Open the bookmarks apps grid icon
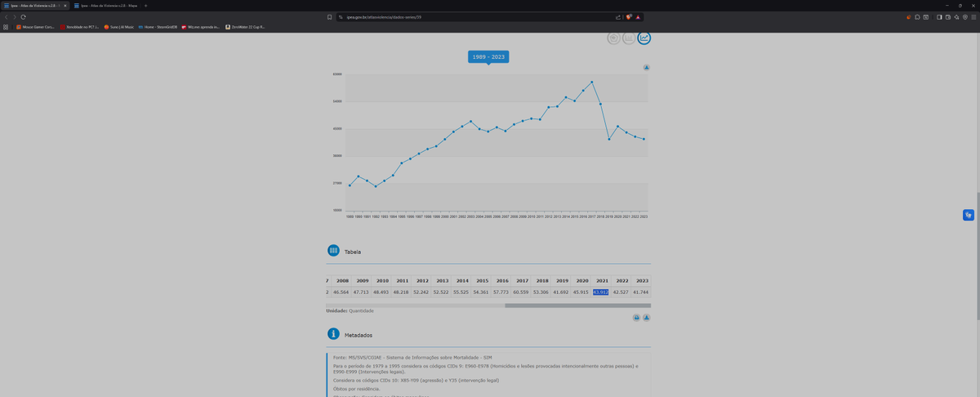 tap(6, 27)
